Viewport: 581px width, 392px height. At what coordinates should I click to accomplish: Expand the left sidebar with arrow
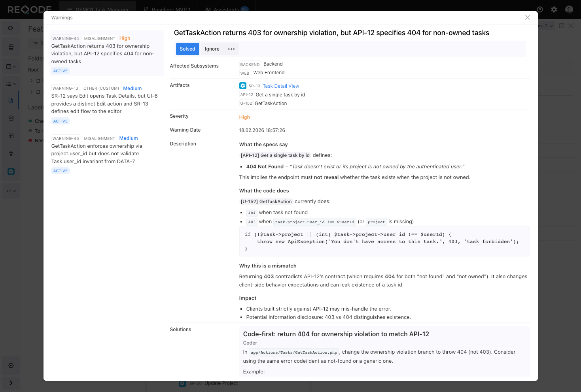click(x=11, y=383)
